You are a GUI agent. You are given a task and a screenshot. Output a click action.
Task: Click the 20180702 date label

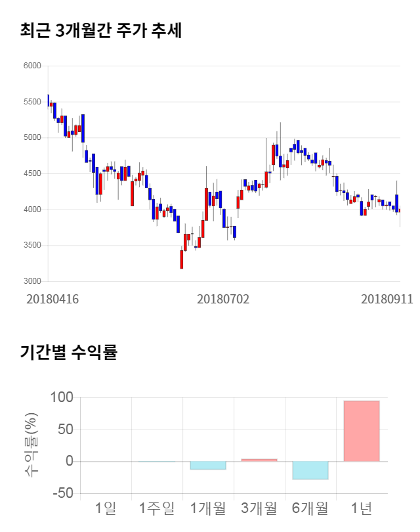click(223, 299)
